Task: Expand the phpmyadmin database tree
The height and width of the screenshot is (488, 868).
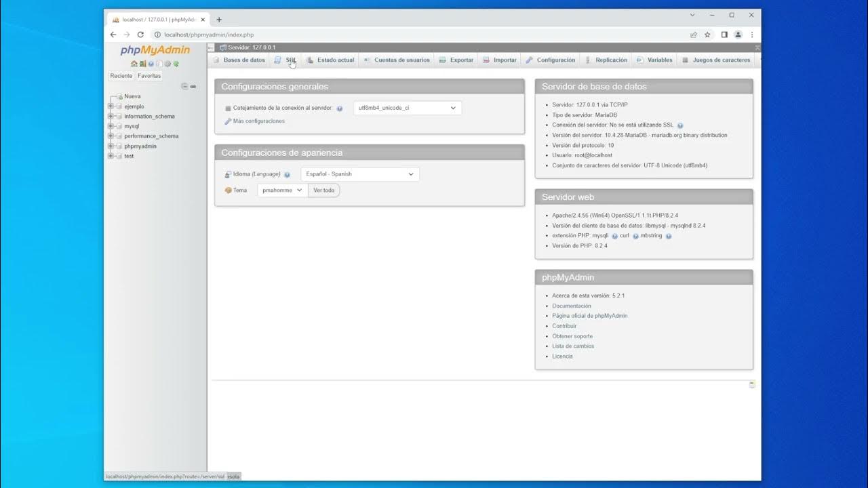Action: click(x=111, y=146)
